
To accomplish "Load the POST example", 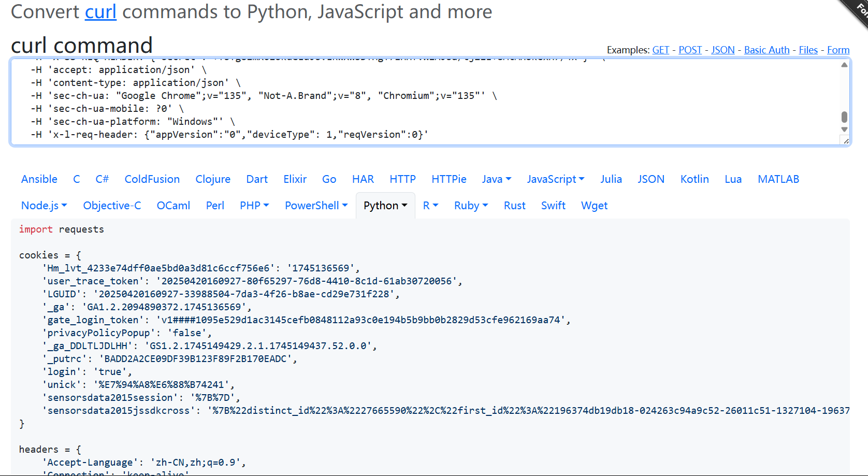I will (690, 50).
